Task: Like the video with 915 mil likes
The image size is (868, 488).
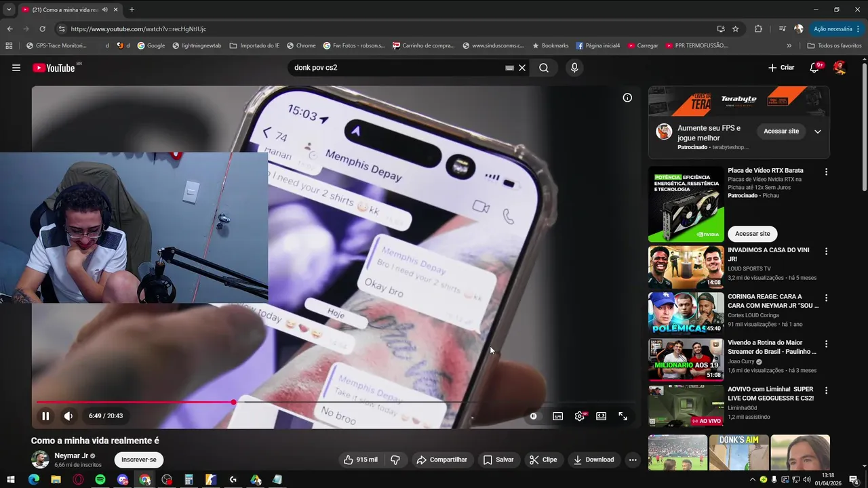Action: click(x=361, y=460)
